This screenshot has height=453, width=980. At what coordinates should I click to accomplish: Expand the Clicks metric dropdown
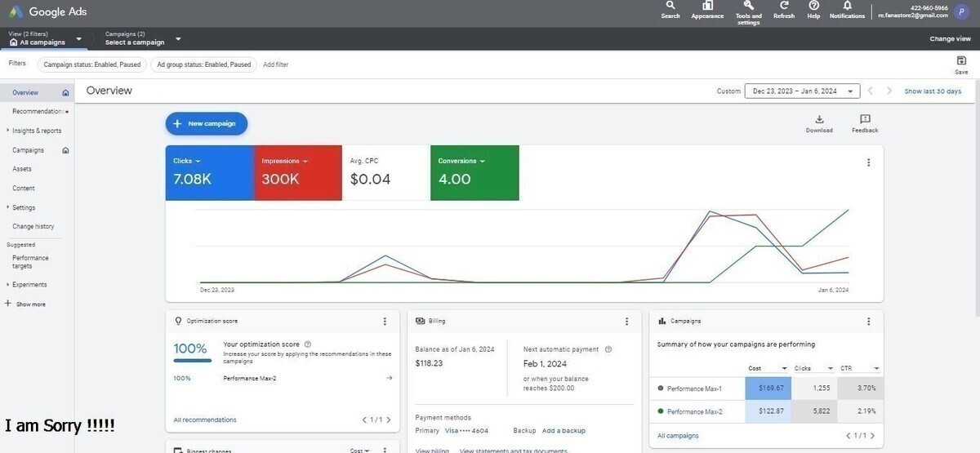tap(198, 162)
